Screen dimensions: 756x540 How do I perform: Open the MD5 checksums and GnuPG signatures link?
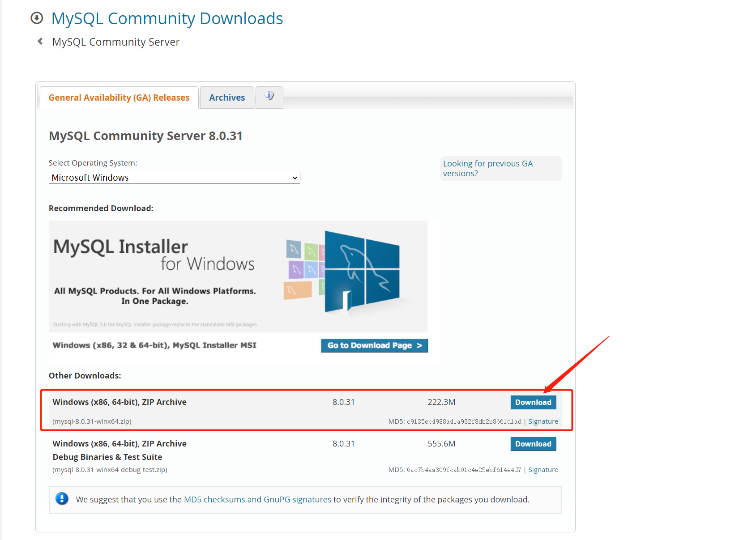257,499
